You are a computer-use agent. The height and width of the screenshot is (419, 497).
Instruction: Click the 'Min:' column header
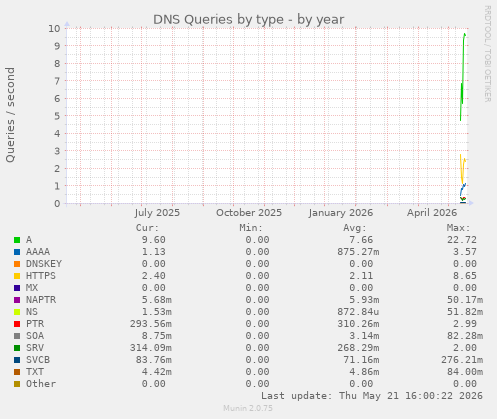pyautogui.click(x=251, y=228)
